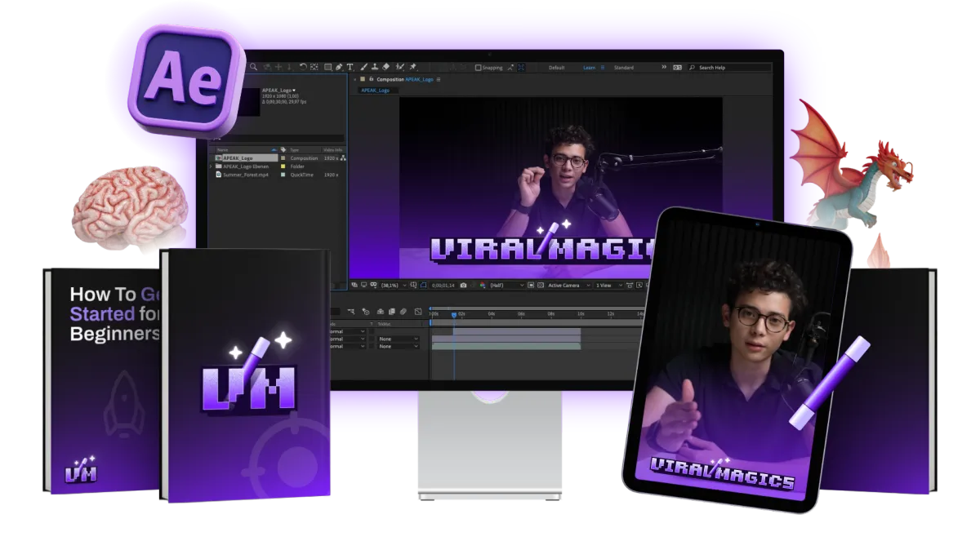Close the Composition panel tab
The height and width of the screenshot is (550, 980).
pyautogui.click(x=354, y=79)
